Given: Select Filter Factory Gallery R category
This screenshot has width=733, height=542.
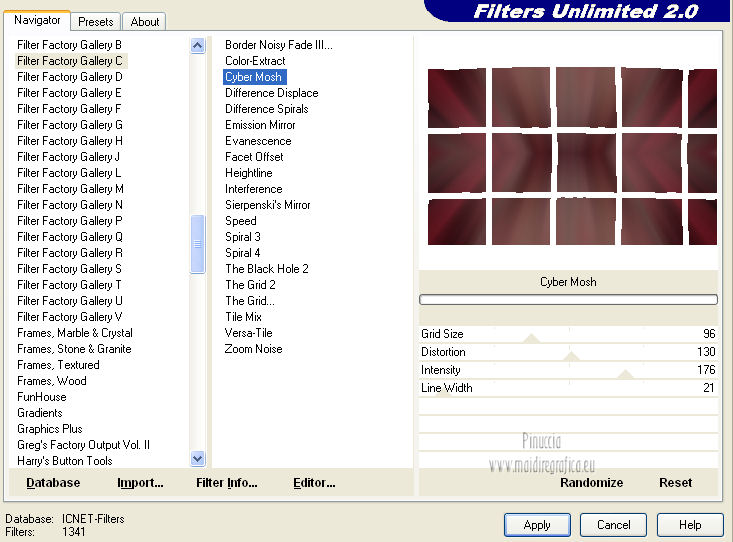Looking at the screenshot, I should point(70,253).
